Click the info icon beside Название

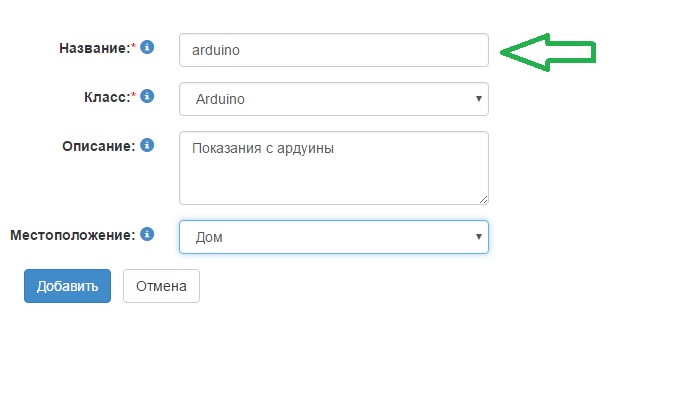[x=147, y=47]
